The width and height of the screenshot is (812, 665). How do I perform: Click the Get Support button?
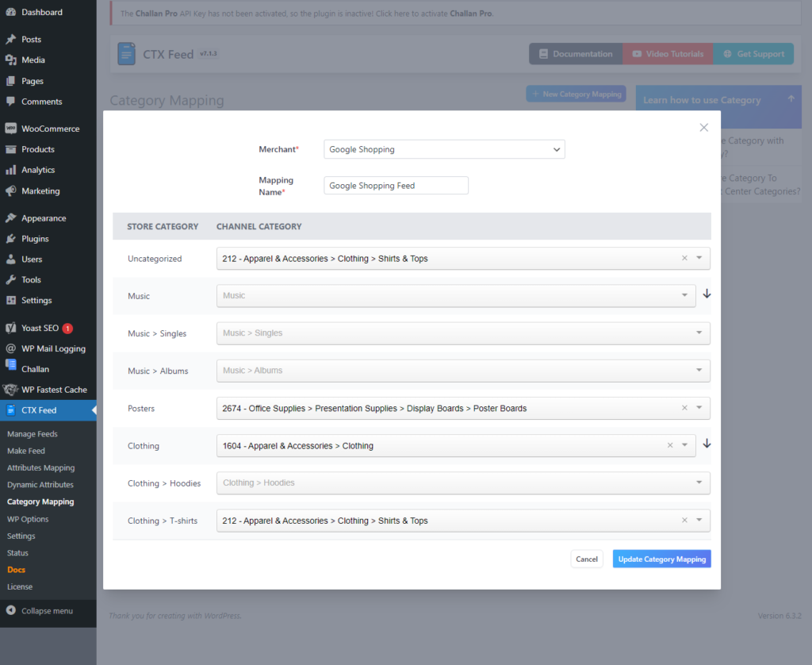753,54
